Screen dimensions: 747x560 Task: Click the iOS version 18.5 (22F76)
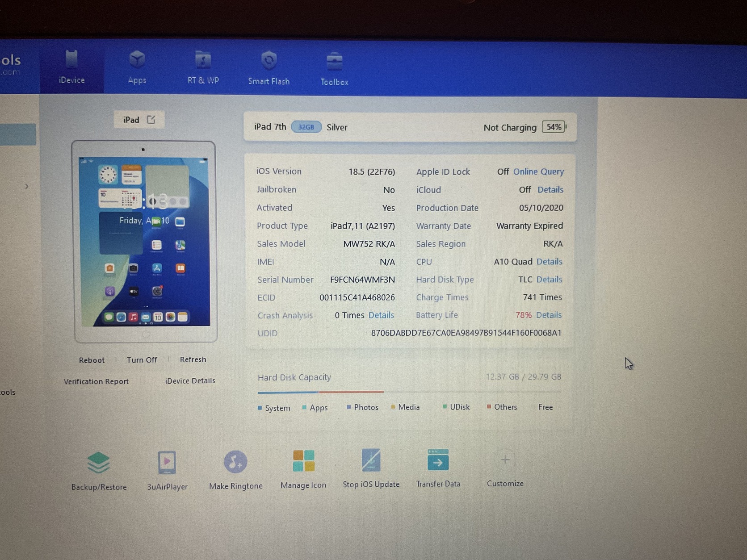click(372, 172)
